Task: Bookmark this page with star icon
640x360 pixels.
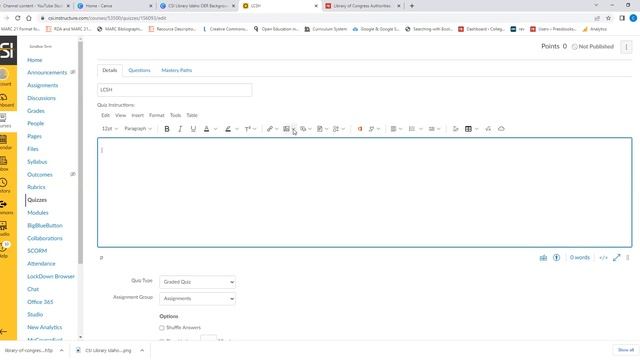Action: point(608,18)
